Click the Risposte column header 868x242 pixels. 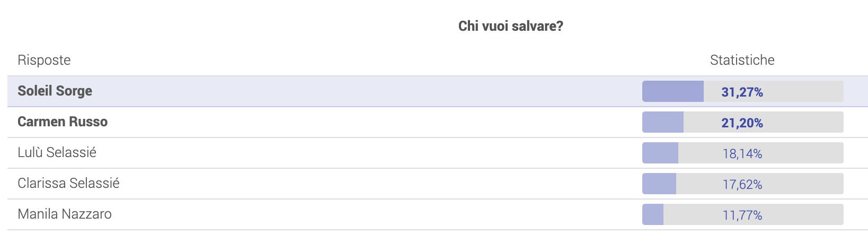point(44,60)
